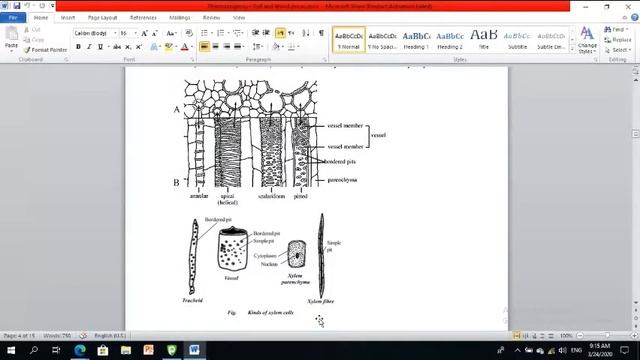
Task: Apply the No Spacing style
Action: tap(382, 40)
